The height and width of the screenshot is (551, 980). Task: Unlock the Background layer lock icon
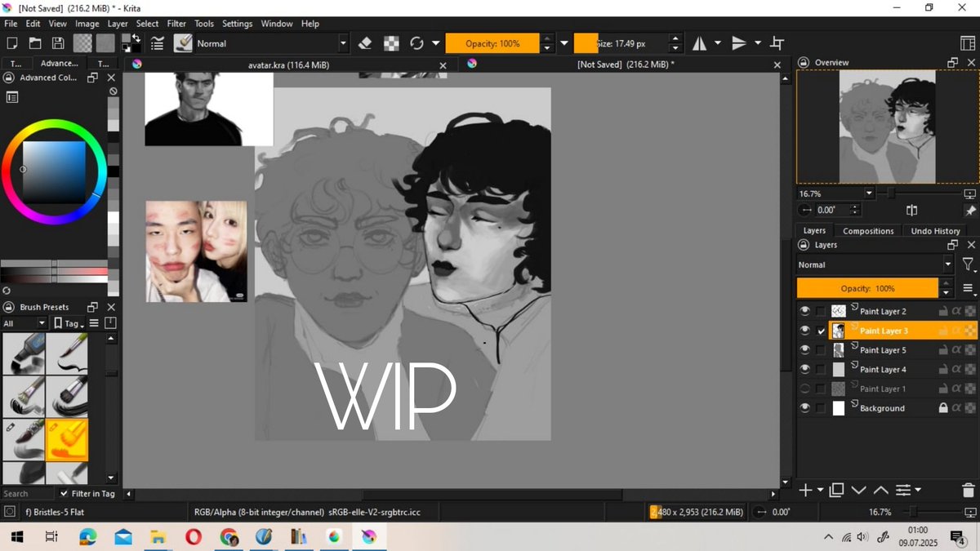tap(943, 408)
